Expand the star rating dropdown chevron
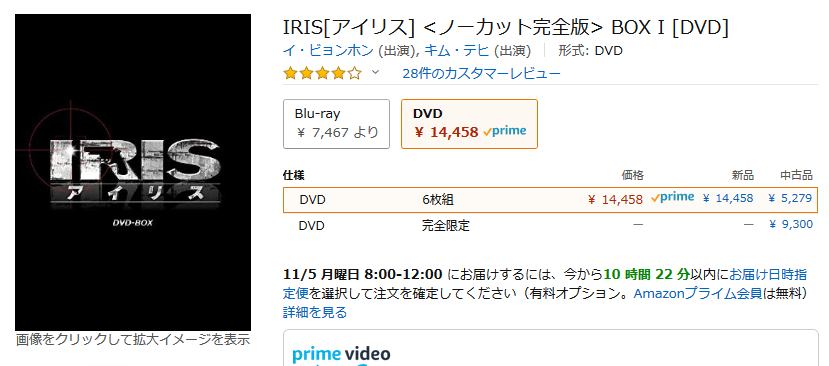 (x=375, y=72)
